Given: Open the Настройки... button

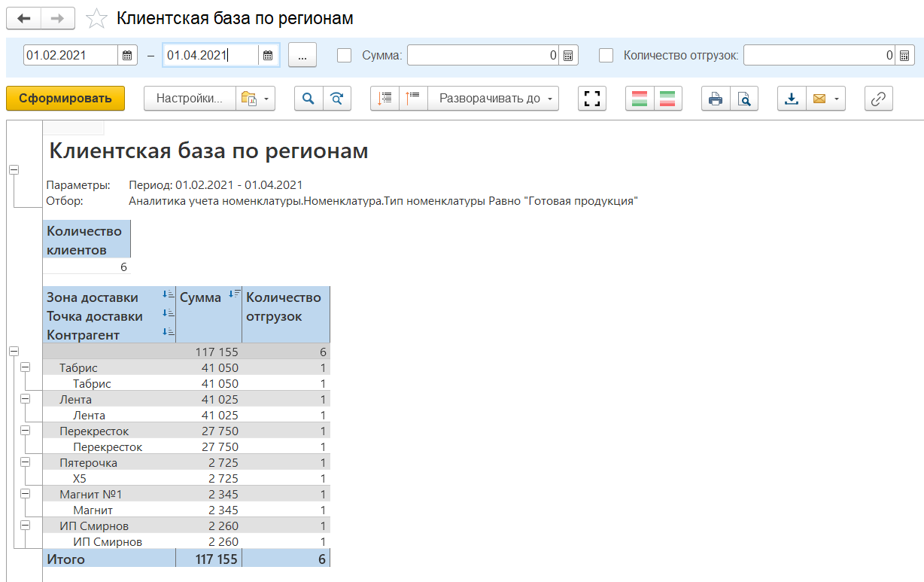Looking at the screenshot, I should (189, 99).
